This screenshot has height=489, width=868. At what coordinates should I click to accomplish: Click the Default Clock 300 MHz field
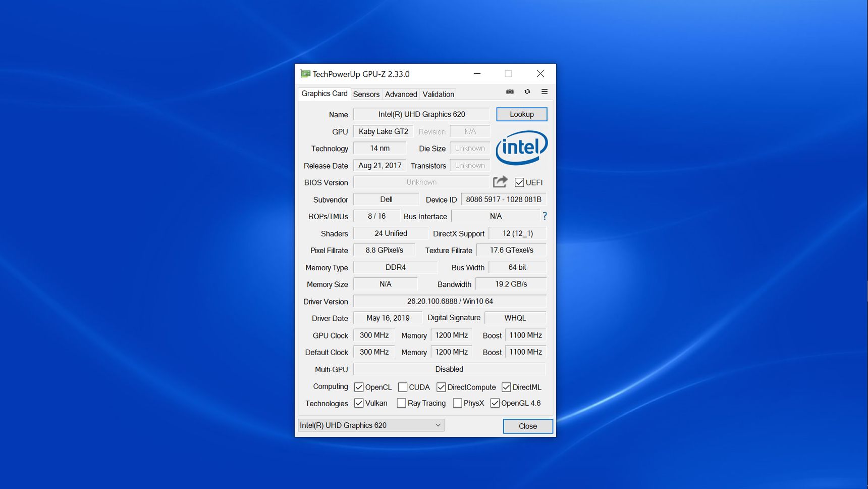click(374, 352)
